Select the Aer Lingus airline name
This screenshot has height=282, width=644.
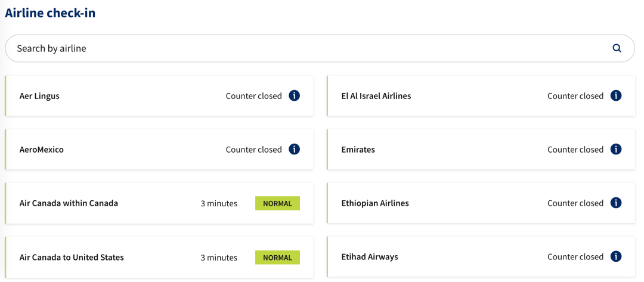coord(39,97)
